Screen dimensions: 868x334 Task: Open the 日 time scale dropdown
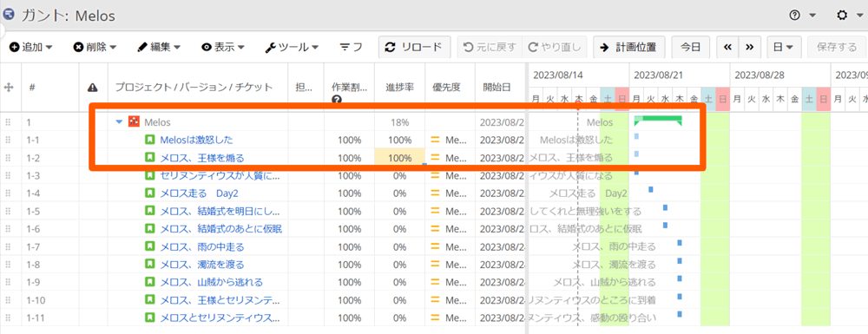point(783,47)
